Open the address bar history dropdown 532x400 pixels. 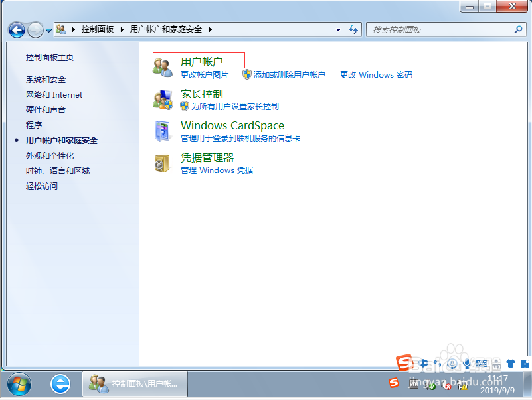(x=335, y=29)
